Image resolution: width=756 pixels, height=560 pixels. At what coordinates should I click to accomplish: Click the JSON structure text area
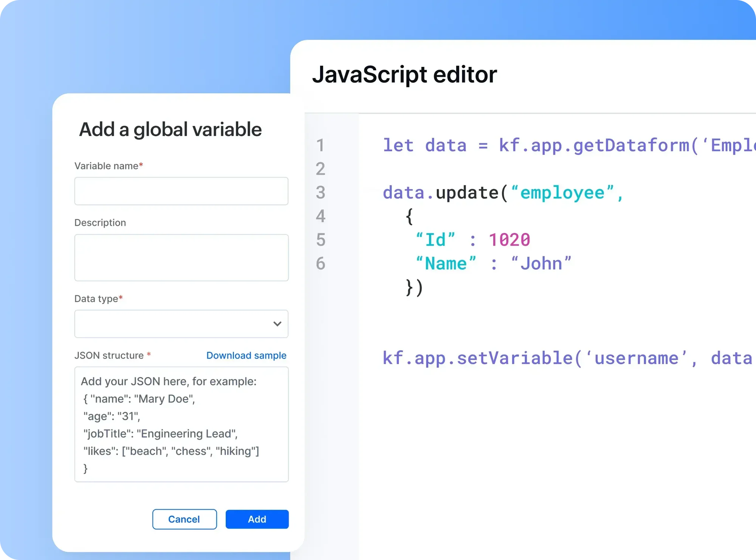click(x=181, y=424)
